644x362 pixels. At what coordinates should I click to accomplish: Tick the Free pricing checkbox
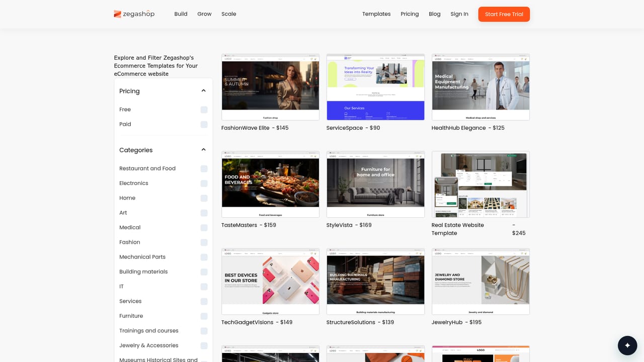coord(204,110)
